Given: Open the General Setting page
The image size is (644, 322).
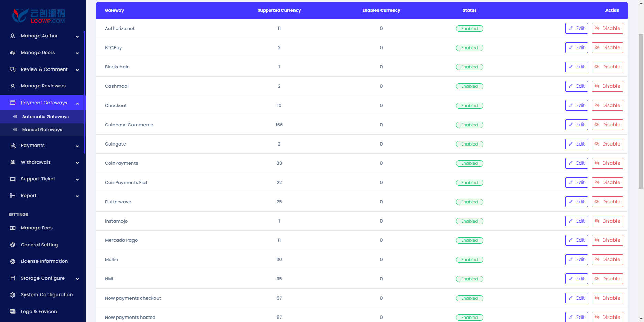Looking at the screenshot, I should [39, 245].
